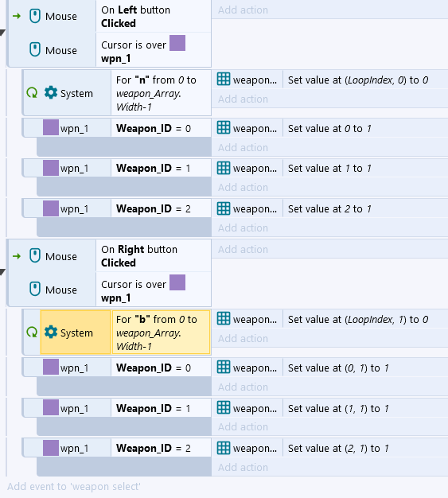Select the Set value at (LoopIndex, 1) to 0 action
The height and width of the screenshot is (498, 448).
coord(358,319)
